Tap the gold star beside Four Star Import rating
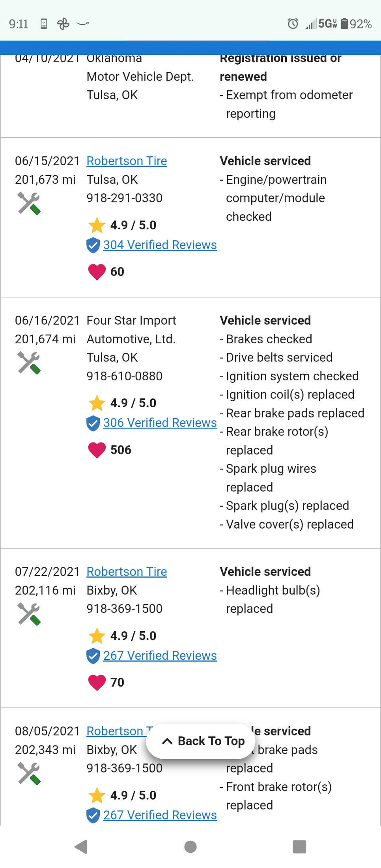This screenshot has height=868, width=381. [97, 403]
